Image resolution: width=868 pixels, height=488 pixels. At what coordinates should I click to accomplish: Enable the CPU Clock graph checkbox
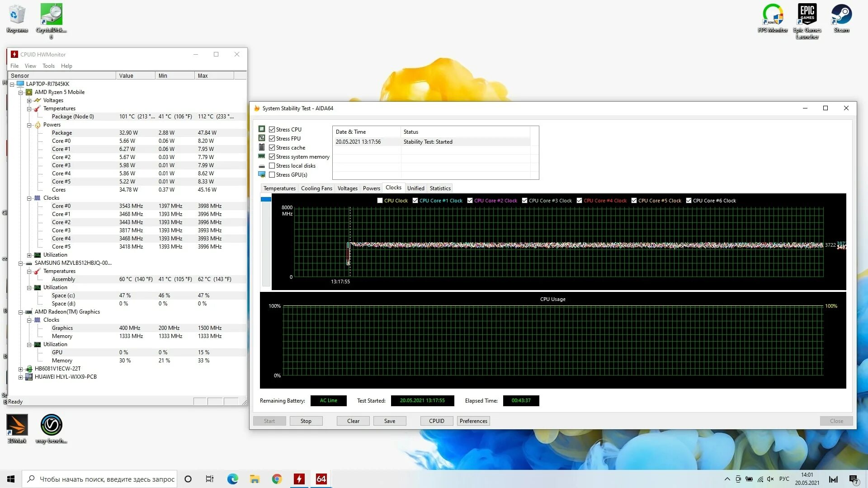tap(380, 201)
